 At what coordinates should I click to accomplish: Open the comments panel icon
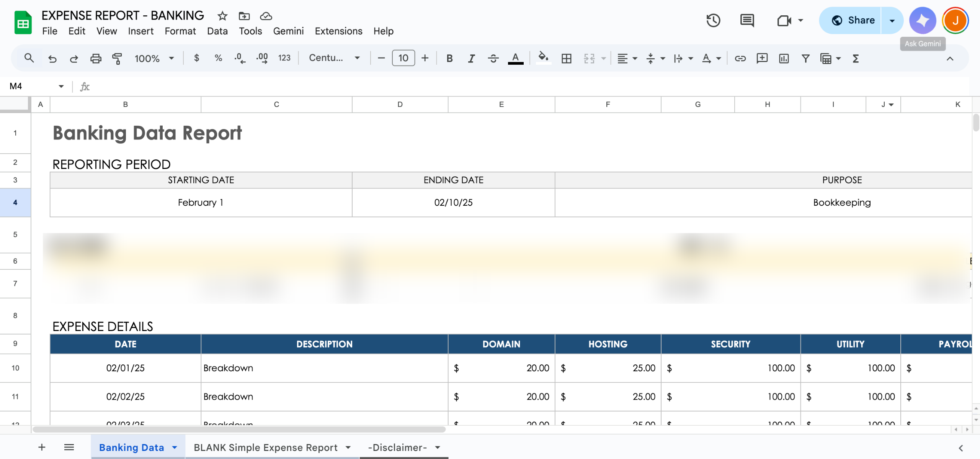(x=747, y=20)
